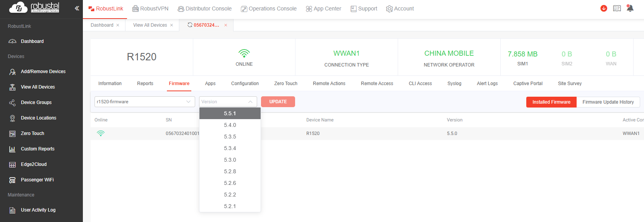The image size is (644, 222).
Task: Collapse the sidebar with the double-chevron icon
Action: pyautogui.click(x=77, y=8)
